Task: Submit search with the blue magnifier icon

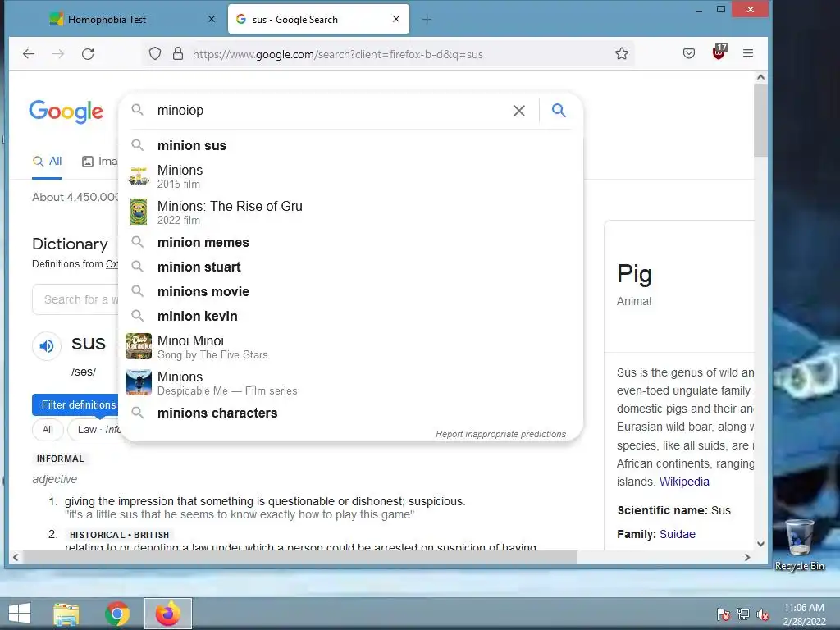Action: click(x=559, y=111)
